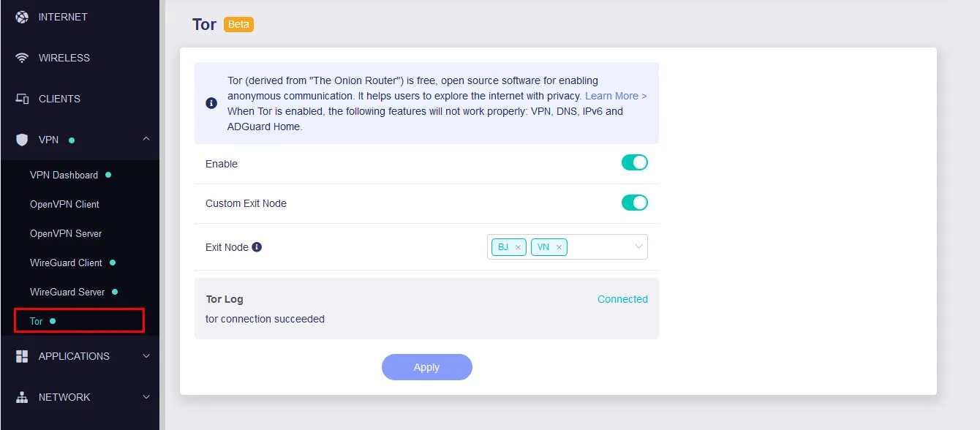Click the Network topology icon
The height and width of the screenshot is (430, 980).
(22, 397)
